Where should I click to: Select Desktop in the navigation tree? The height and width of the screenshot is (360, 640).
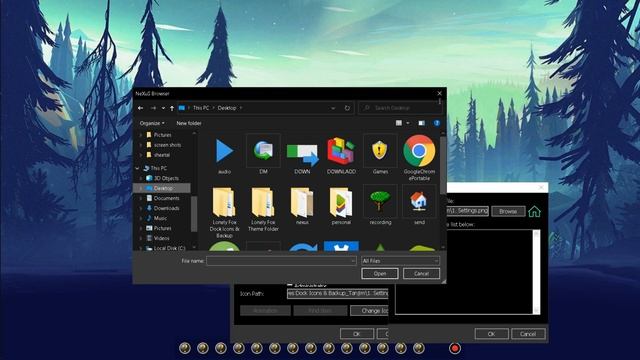coord(162,188)
